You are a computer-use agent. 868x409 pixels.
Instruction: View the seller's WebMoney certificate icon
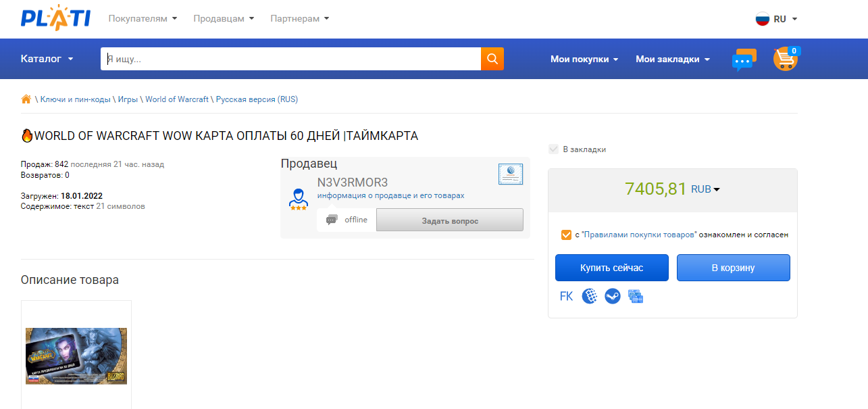pyautogui.click(x=511, y=174)
